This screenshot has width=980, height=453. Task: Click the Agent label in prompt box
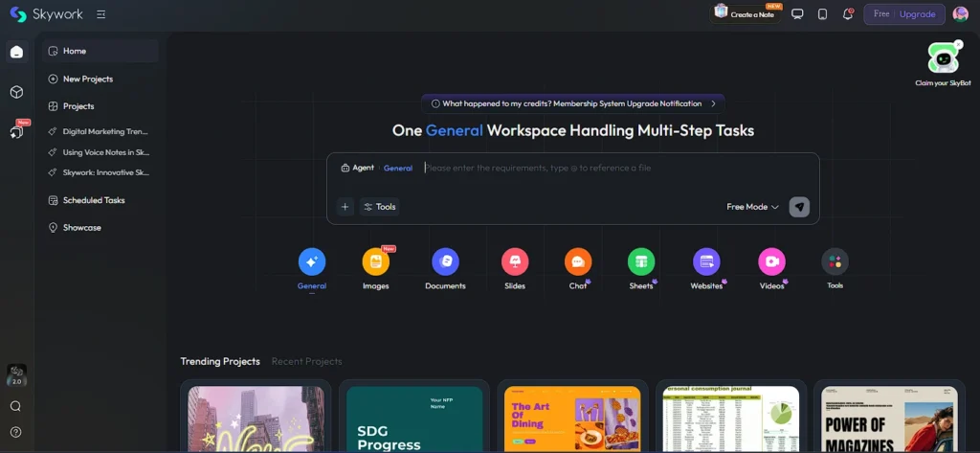point(358,168)
